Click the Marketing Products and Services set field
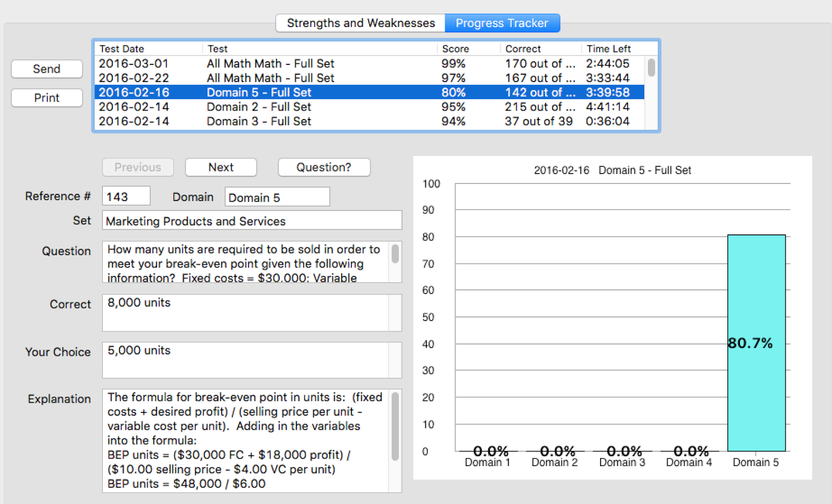The width and height of the screenshot is (832, 504). point(252,220)
